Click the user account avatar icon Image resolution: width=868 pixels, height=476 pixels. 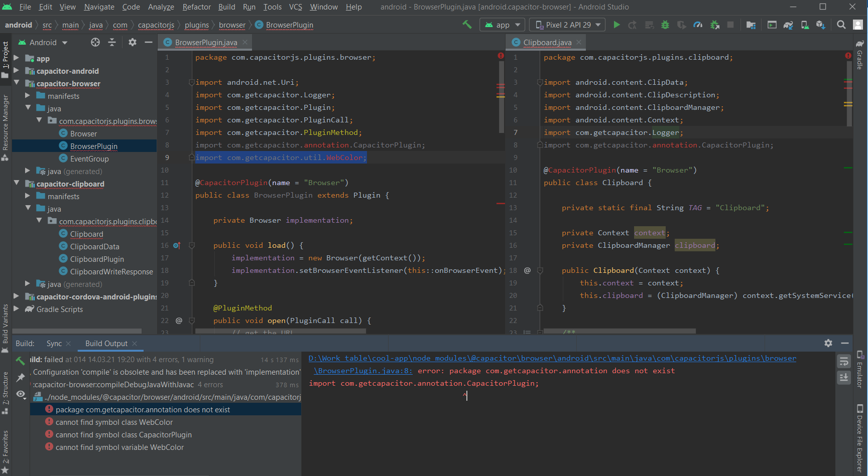(x=858, y=25)
